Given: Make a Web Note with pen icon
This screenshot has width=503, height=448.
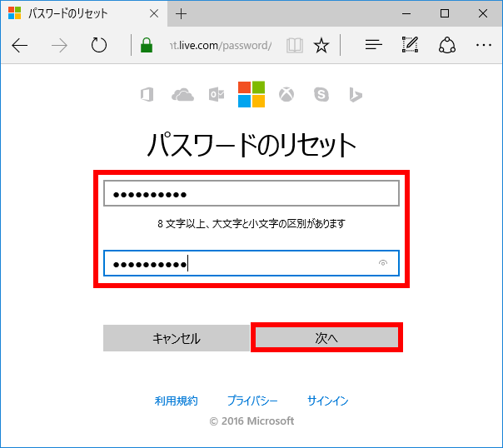Looking at the screenshot, I should [410, 45].
